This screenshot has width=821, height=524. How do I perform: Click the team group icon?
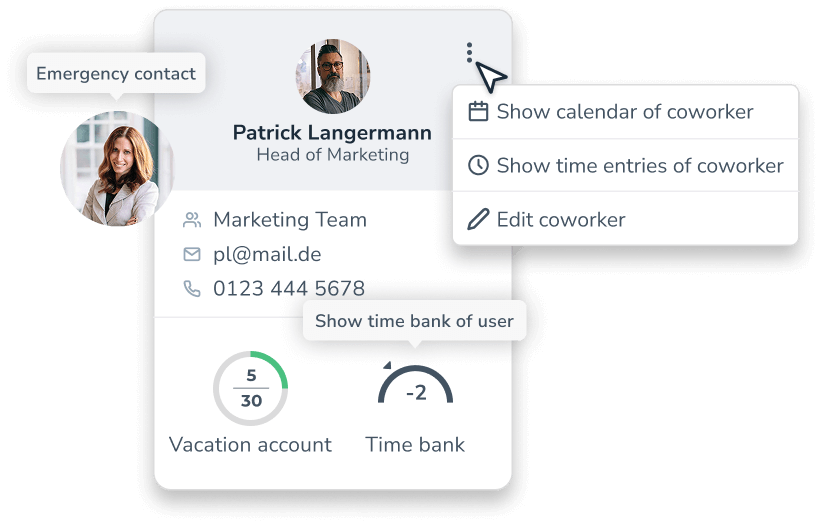click(192, 220)
